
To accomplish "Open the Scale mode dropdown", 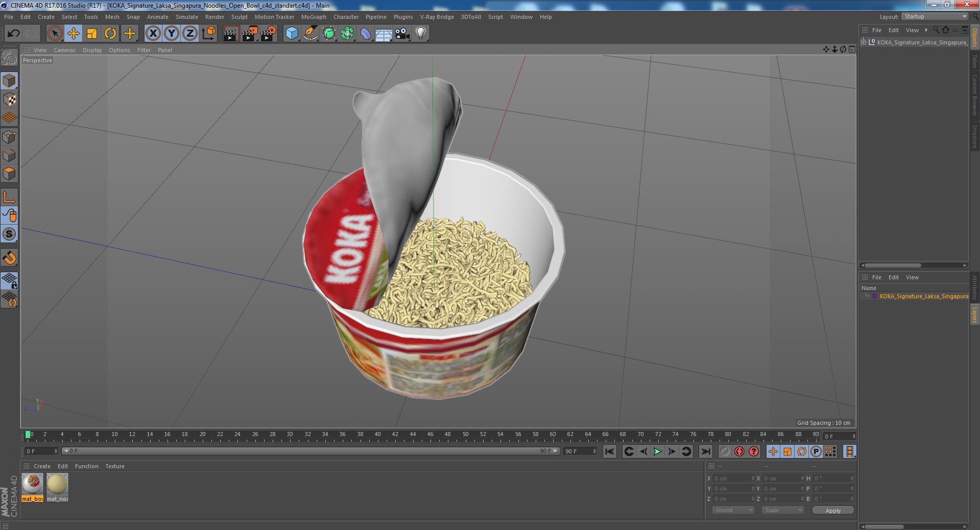I will pyautogui.click(x=782, y=510).
